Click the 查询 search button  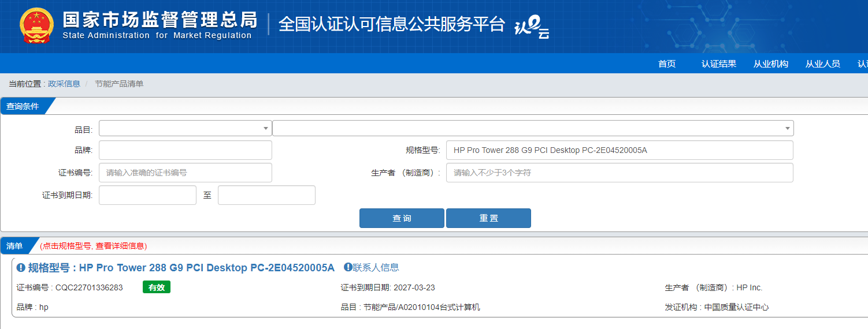click(x=402, y=218)
